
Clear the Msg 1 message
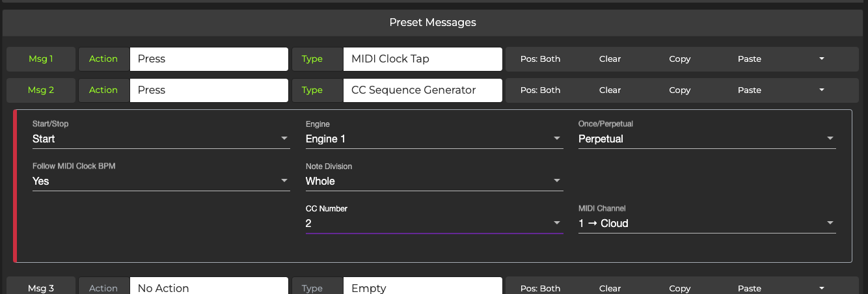(x=610, y=59)
